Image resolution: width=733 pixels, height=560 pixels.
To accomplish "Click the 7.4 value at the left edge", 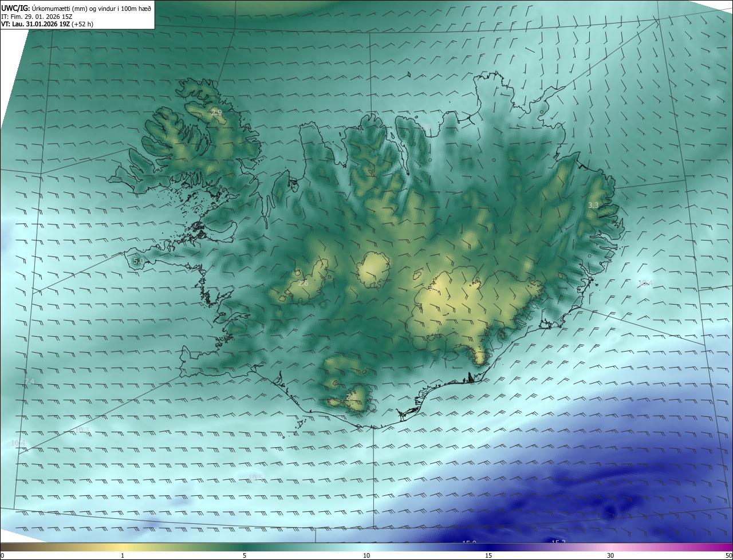I will [29, 382].
